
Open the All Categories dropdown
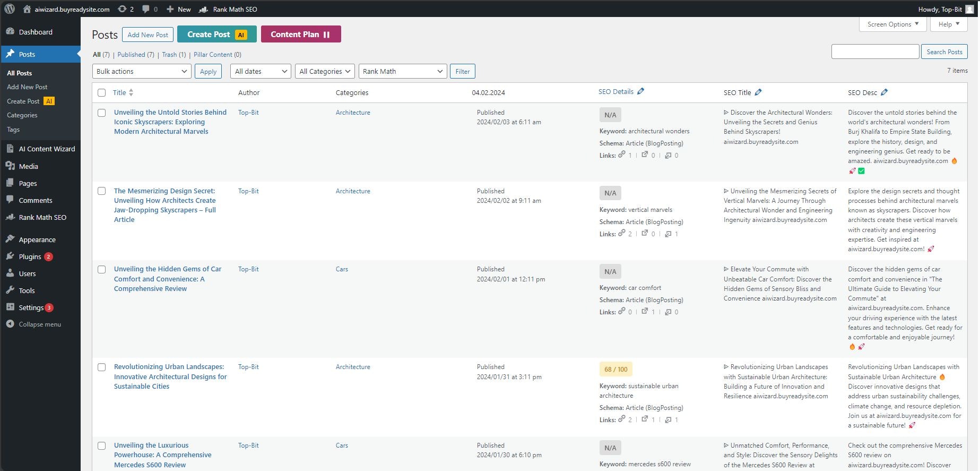click(325, 71)
